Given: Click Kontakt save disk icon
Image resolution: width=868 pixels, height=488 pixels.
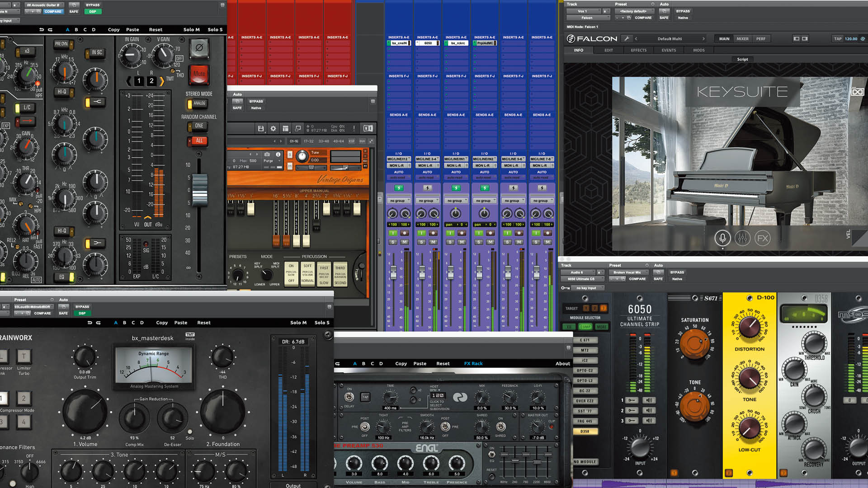Looking at the screenshot, I should coord(261,129).
